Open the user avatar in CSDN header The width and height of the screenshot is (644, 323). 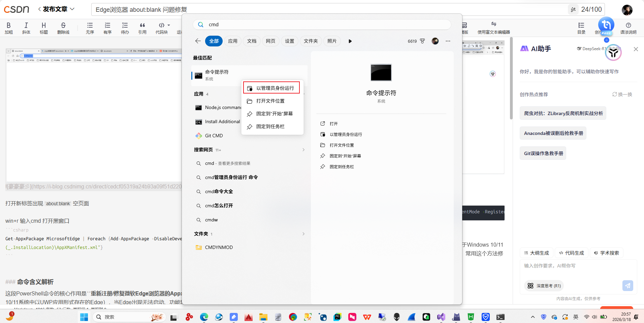click(x=627, y=10)
